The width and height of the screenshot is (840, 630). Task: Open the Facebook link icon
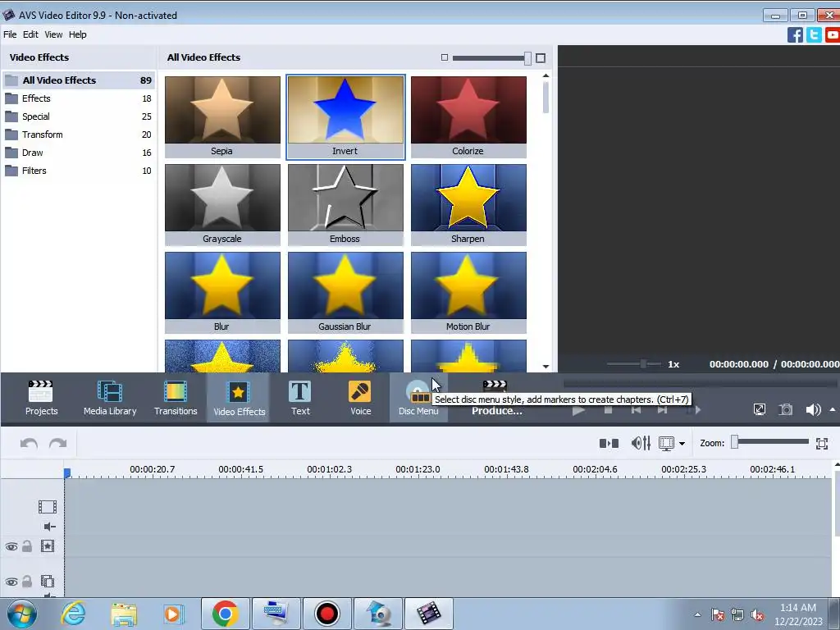coord(795,35)
